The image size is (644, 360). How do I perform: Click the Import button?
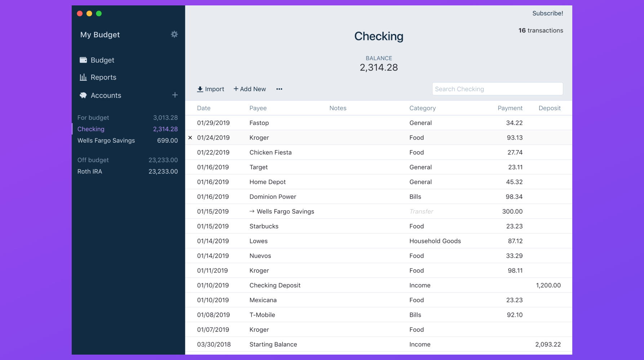(210, 89)
